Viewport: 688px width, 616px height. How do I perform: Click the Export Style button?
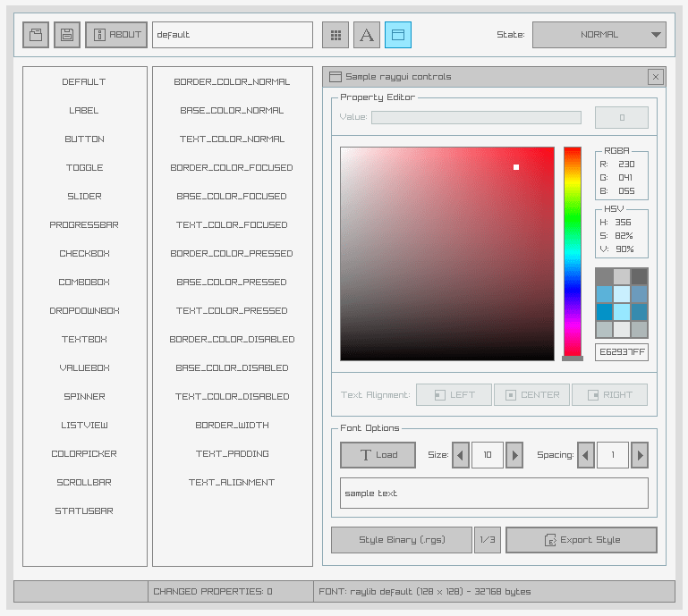point(581,540)
